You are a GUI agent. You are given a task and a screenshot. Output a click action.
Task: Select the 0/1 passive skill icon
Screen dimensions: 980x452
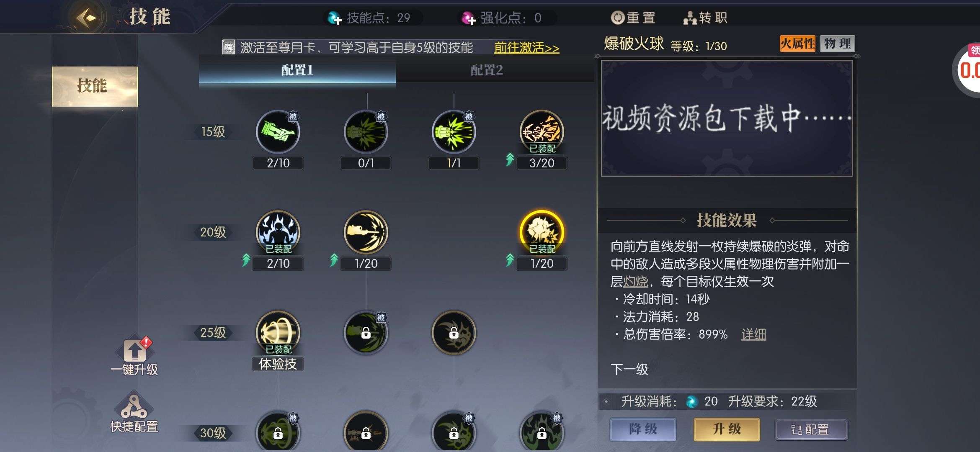[366, 132]
